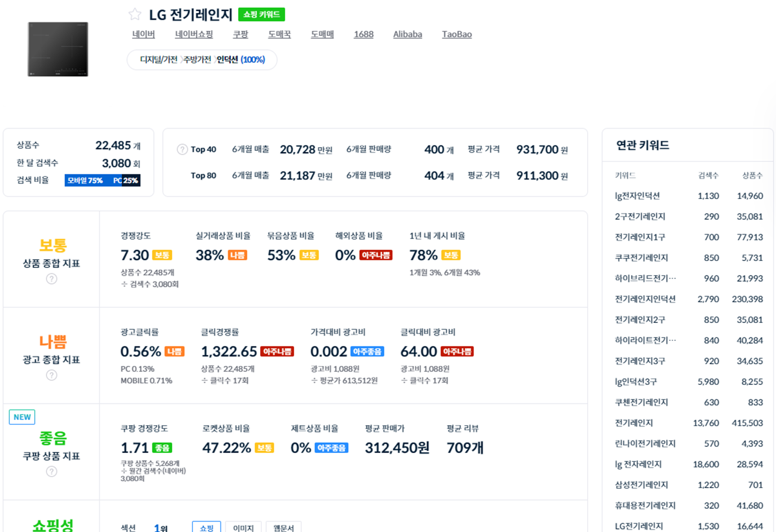This screenshot has width=776, height=532.
Task: Open the 네이버 link
Action: pos(143,34)
